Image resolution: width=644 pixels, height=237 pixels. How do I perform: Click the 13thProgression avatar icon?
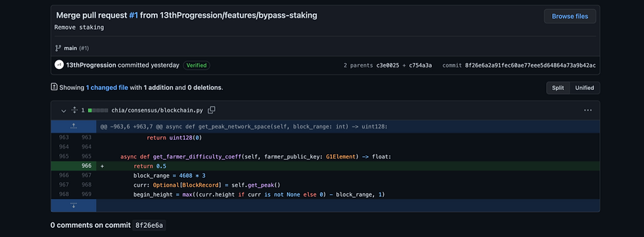[59, 65]
